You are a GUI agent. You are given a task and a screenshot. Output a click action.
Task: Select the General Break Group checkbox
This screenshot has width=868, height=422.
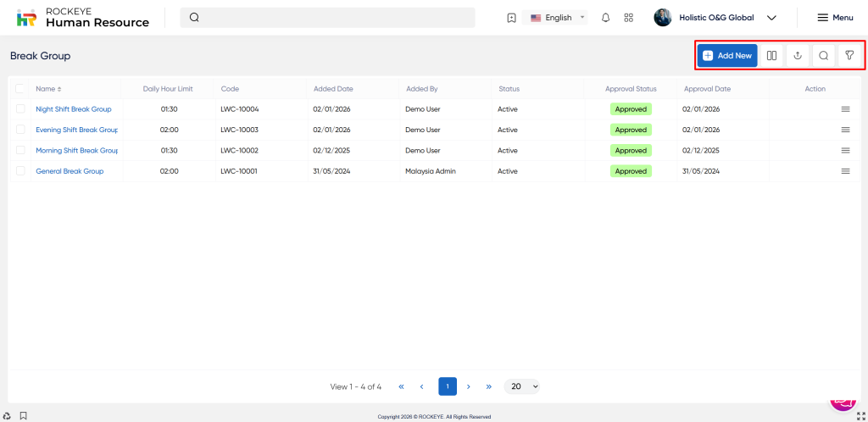20,171
